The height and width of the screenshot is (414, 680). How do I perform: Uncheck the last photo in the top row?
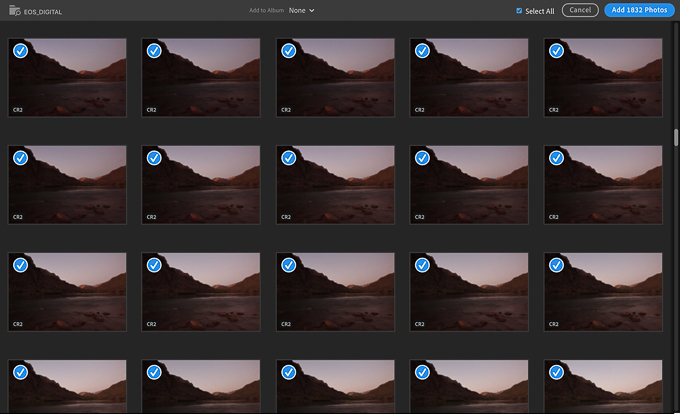[x=556, y=51]
